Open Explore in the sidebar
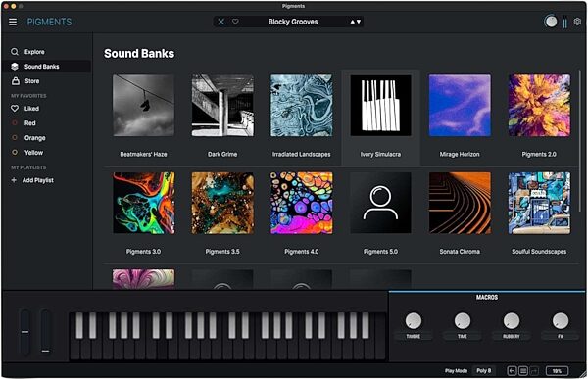Screen dimensions: 588x379 pos(46,52)
